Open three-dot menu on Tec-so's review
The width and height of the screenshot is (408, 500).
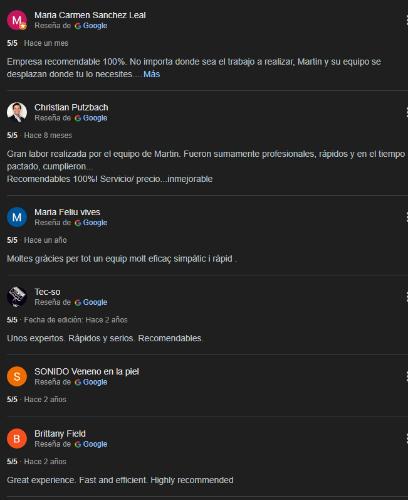406,297
